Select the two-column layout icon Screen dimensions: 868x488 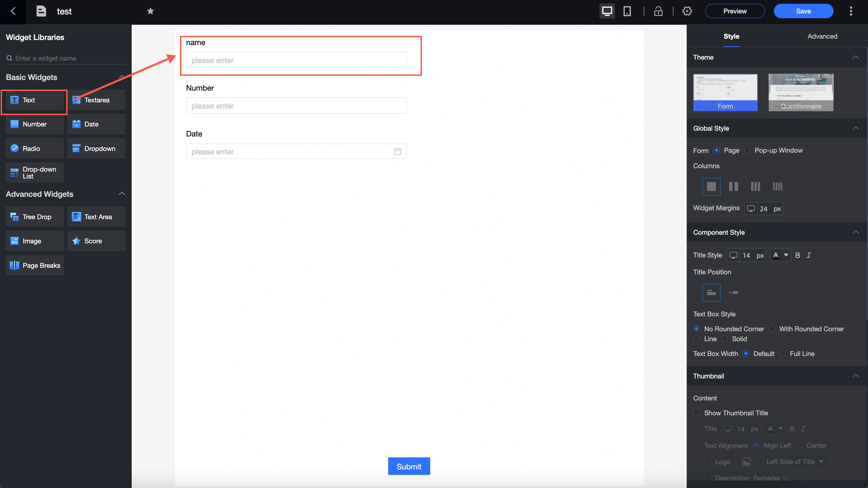click(x=733, y=186)
